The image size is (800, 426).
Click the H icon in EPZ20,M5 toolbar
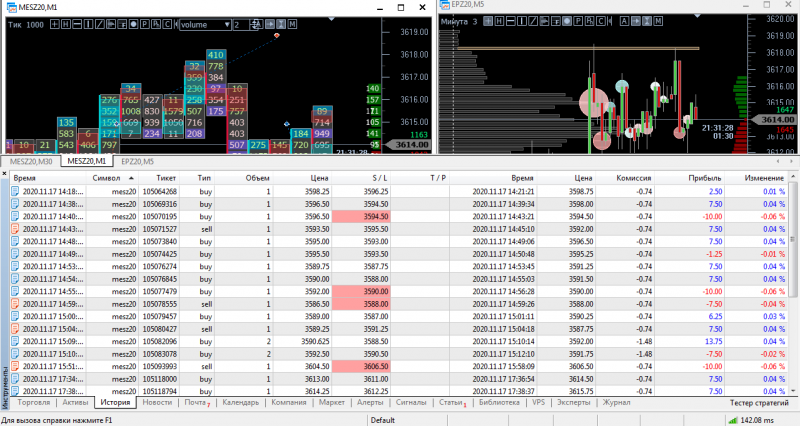click(x=499, y=21)
